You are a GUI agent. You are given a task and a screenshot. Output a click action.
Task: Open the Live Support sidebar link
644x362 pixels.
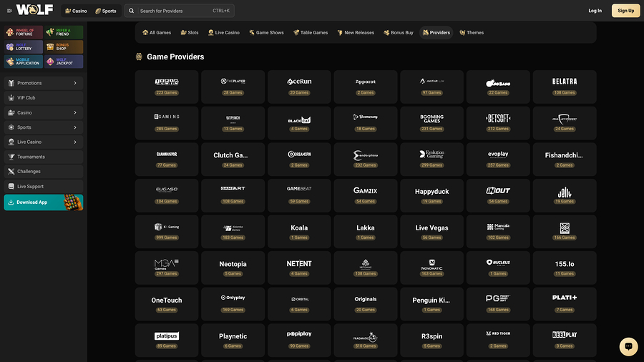pos(44,186)
